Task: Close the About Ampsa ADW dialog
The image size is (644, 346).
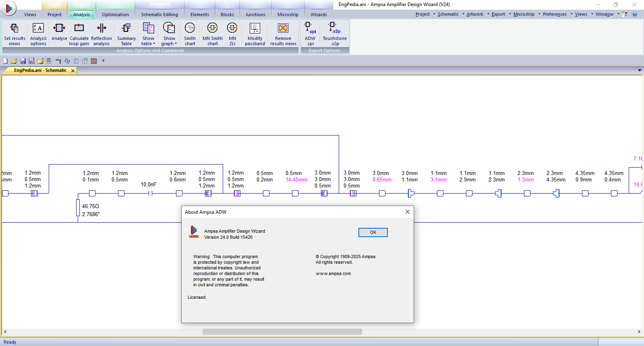Action: click(x=408, y=212)
